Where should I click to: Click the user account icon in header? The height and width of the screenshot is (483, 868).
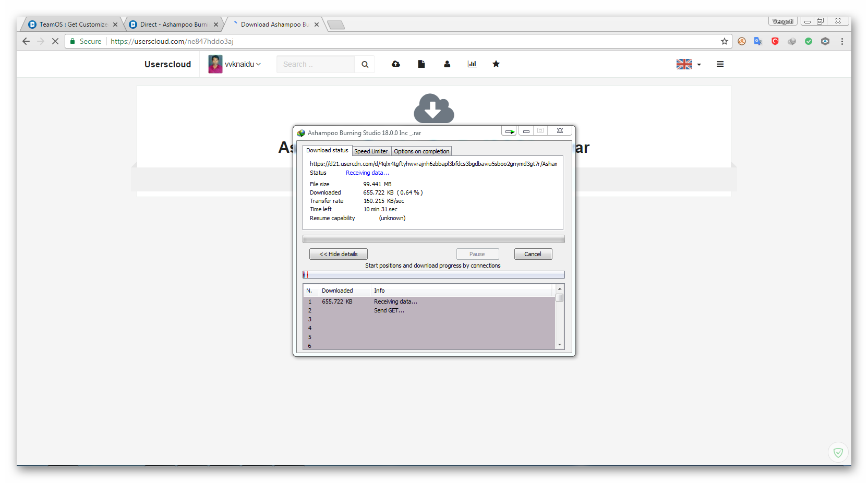click(x=447, y=64)
